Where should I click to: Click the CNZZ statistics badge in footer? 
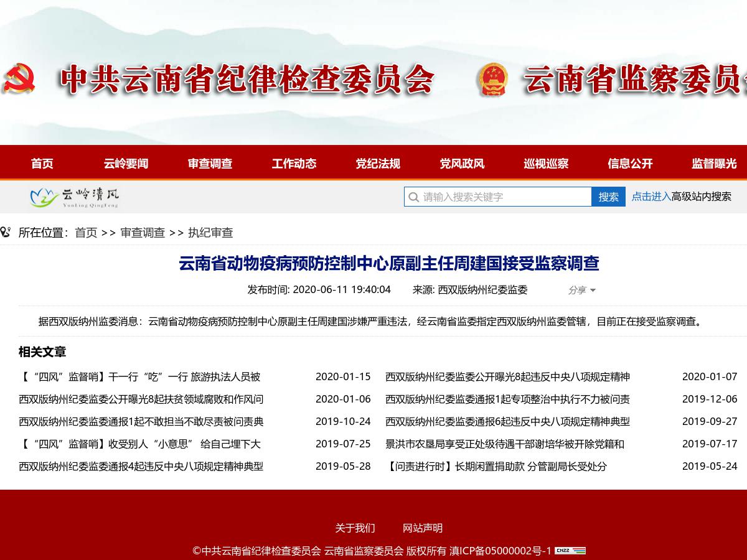click(570, 551)
